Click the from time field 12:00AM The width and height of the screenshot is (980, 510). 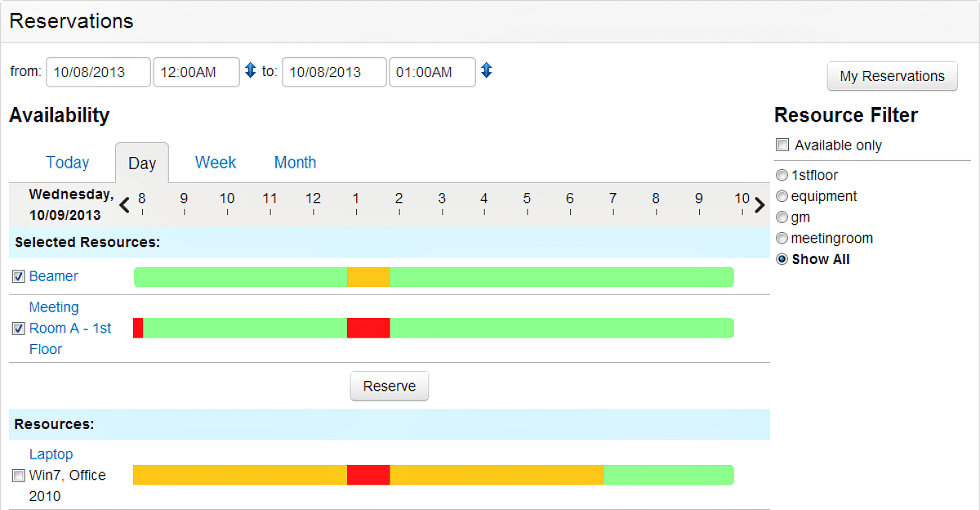pos(196,72)
